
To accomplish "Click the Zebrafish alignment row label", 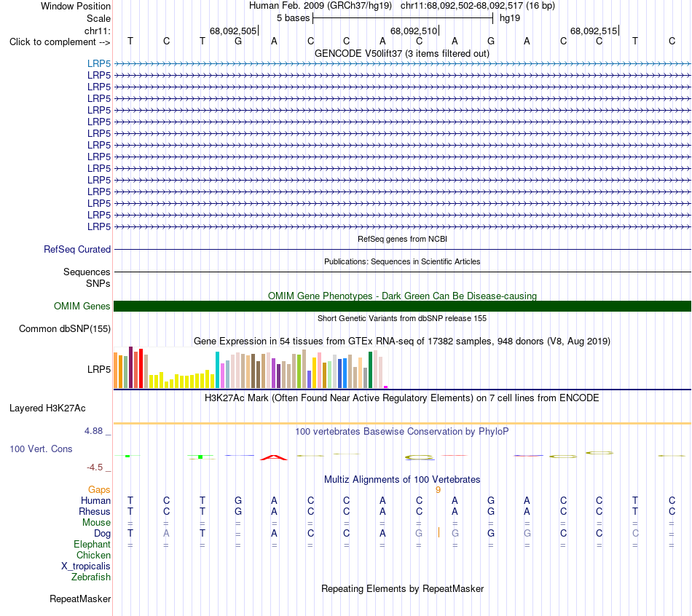I will pos(91,577).
